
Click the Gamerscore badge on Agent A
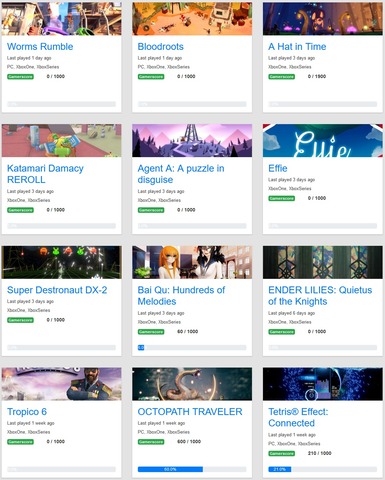pyautogui.click(x=151, y=210)
